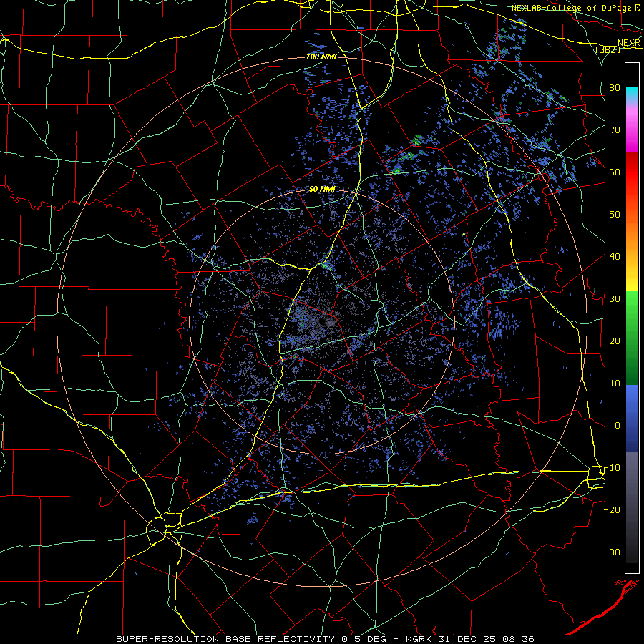644x644 pixels.
Task: Select the "80" value on the dBZ scale
Action: (615, 88)
